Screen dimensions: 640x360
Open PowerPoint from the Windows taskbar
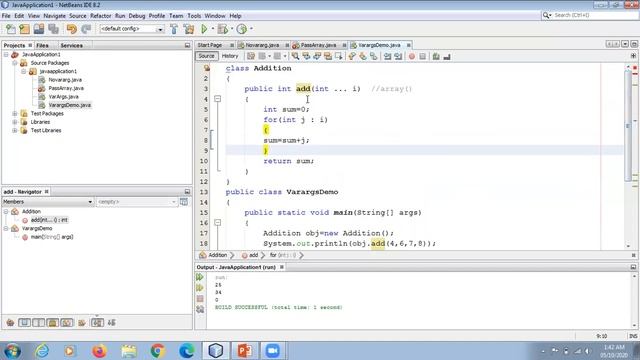click(x=244, y=351)
